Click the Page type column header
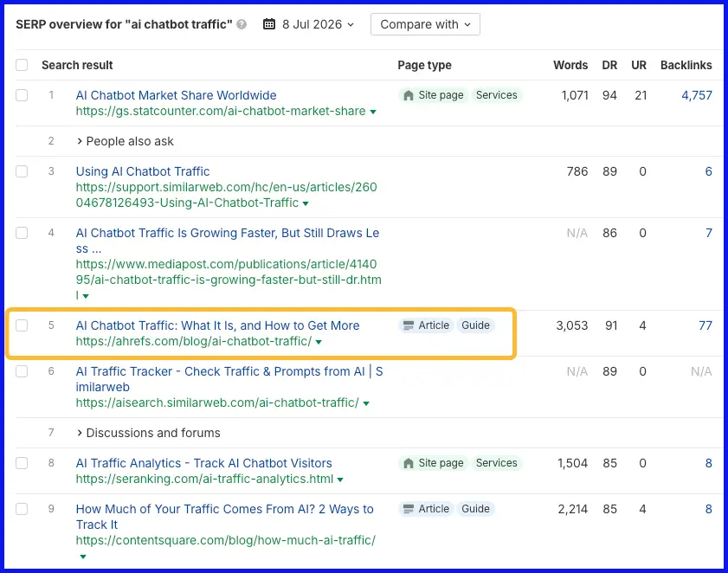728x573 pixels. pyautogui.click(x=424, y=65)
